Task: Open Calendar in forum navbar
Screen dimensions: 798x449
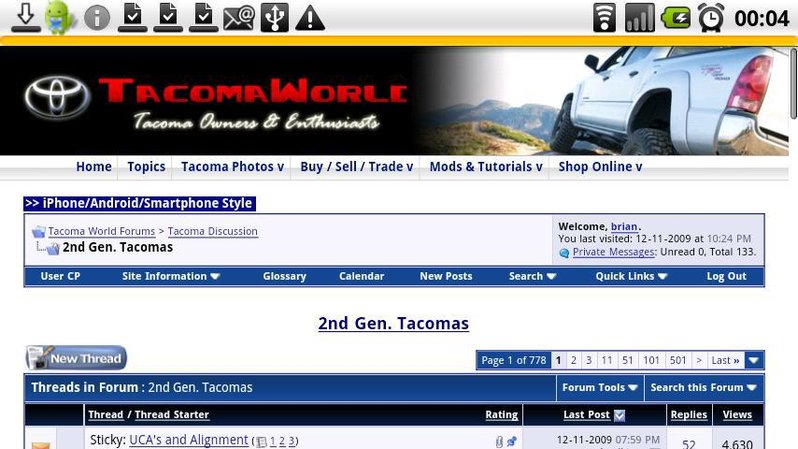Action: tap(361, 276)
